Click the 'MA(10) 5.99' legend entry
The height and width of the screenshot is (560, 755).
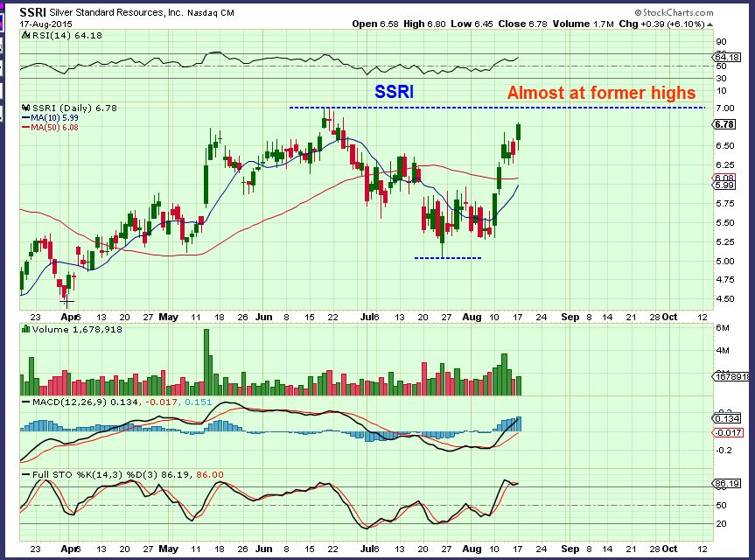click(51, 117)
